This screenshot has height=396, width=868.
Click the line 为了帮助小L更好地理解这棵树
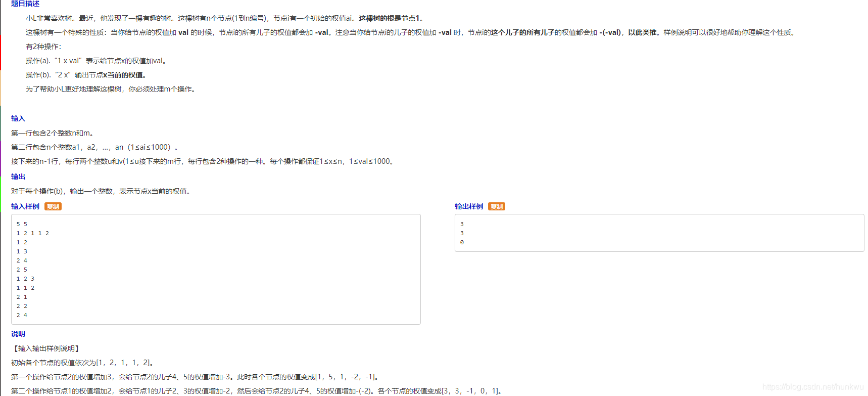[x=111, y=89]
